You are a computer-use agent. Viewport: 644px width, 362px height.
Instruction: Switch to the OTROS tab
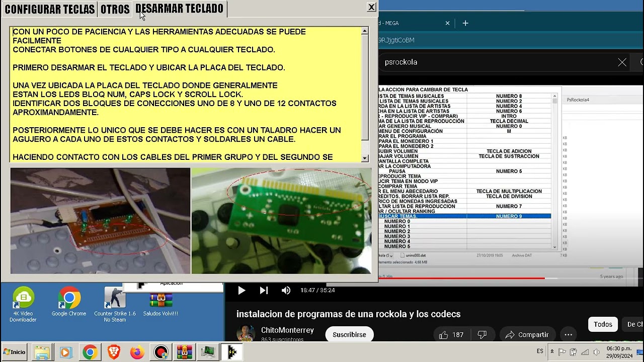click(x=115, y=9)
